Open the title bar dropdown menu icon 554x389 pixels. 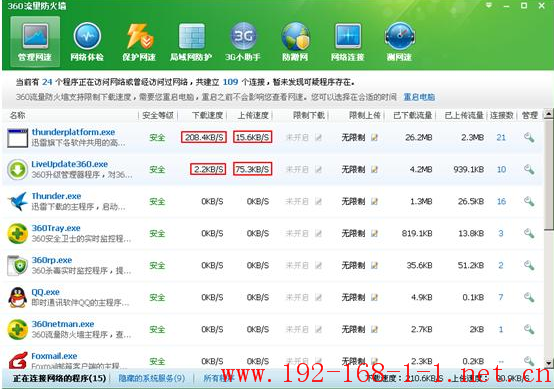pos(489,5)
